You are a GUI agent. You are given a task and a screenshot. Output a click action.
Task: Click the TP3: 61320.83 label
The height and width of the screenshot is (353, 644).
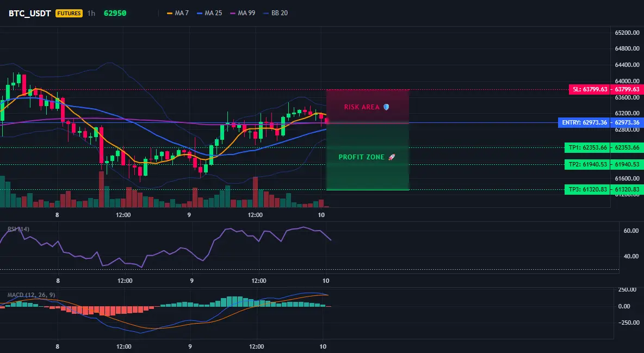point(587,189)
